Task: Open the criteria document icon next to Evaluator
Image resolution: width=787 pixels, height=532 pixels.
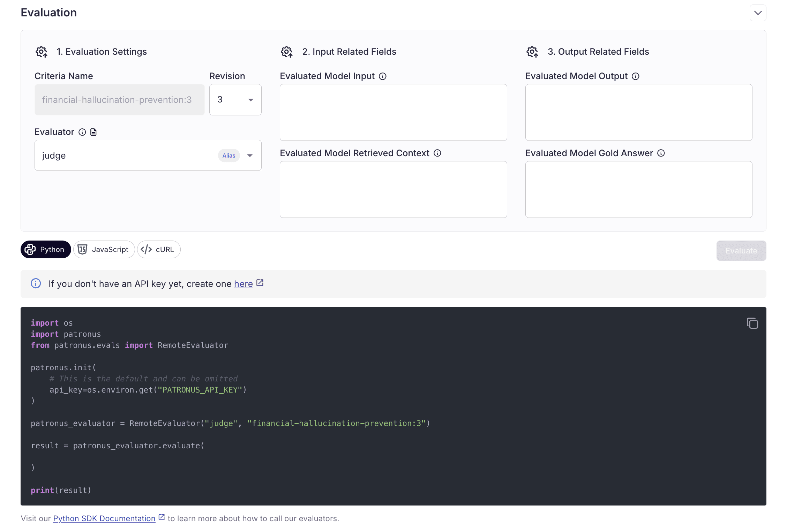Action: pos(93,132)
